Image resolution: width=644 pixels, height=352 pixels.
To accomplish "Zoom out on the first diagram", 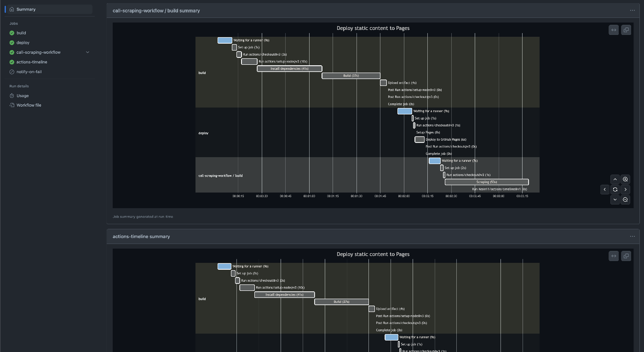I will 625,199.
